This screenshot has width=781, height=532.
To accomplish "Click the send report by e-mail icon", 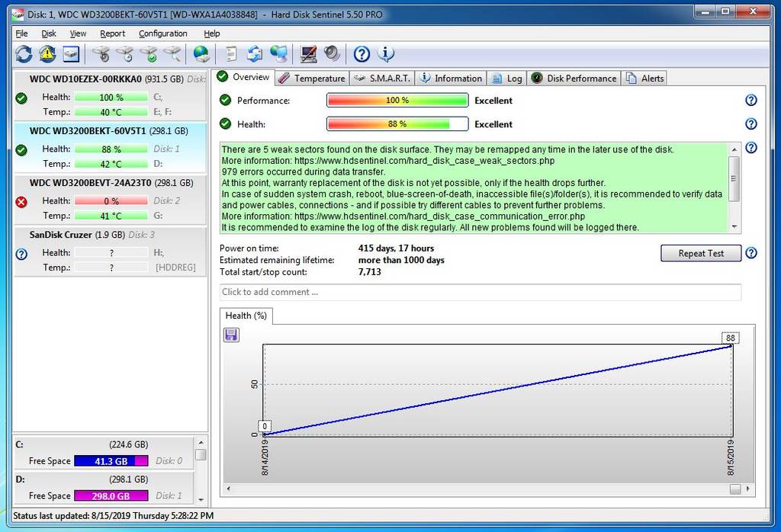I will tap(255, 54).
